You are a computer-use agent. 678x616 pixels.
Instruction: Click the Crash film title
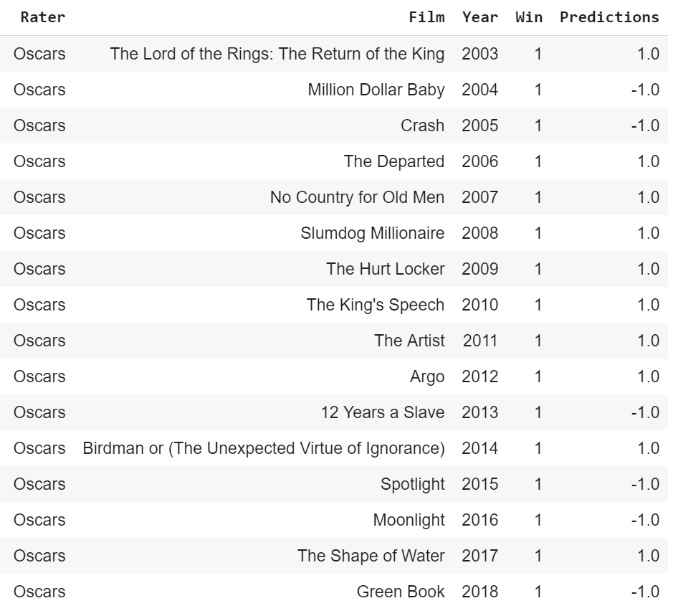(x=422, y=126)
